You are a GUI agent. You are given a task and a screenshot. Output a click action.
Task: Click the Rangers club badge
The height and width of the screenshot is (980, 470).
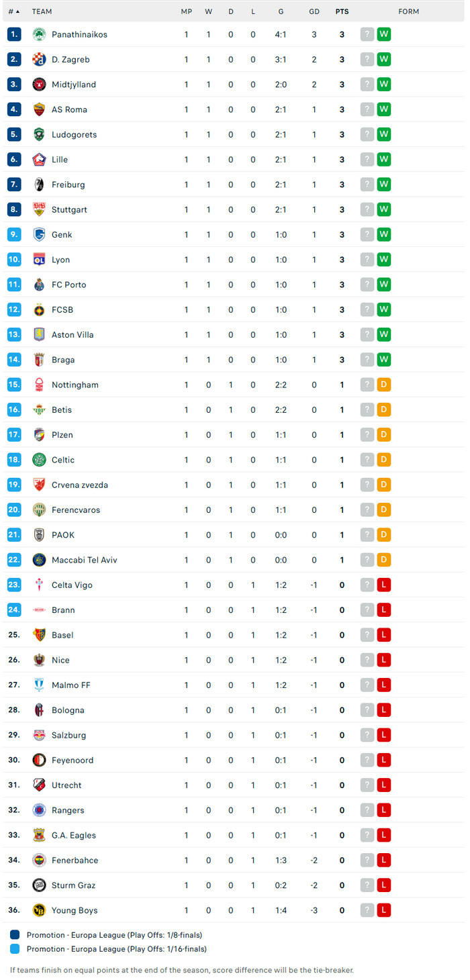(x=39, y=810)
